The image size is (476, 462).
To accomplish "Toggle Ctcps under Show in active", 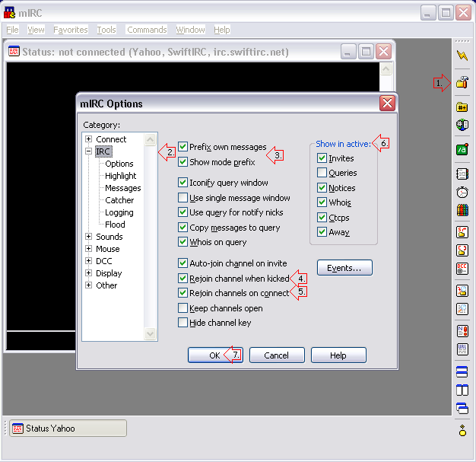I will [322, 218].
